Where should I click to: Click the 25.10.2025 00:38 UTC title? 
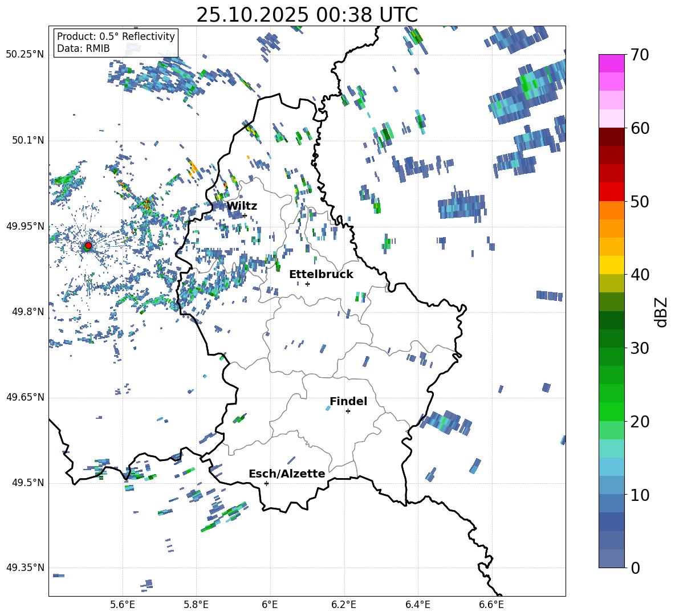click(307, 15)
